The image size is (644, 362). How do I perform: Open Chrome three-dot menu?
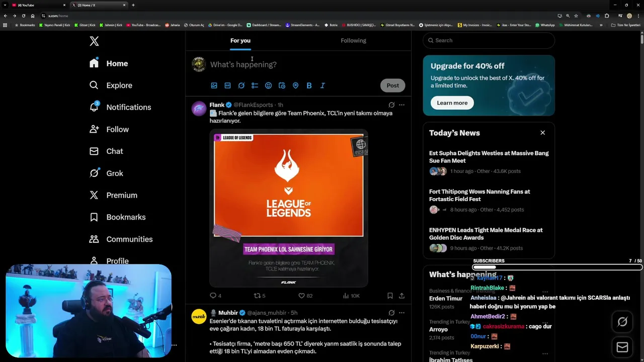pos(638,16)
